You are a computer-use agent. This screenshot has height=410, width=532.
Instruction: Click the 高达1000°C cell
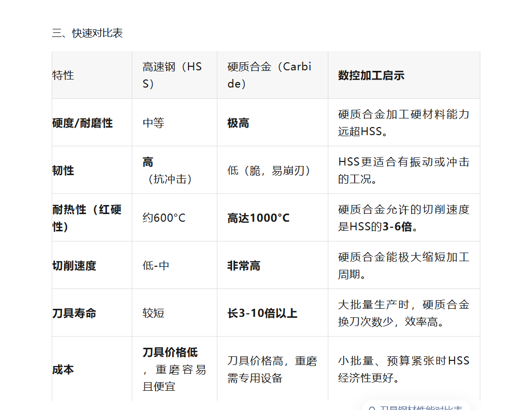tap(258, 218)
